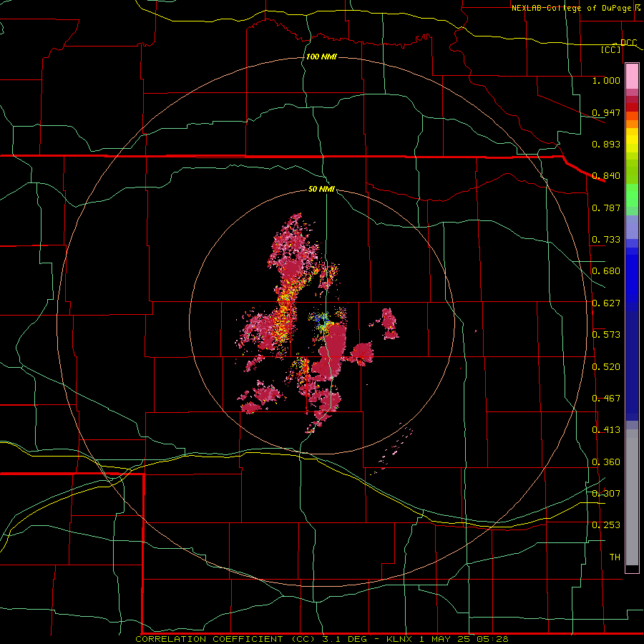Click the TH threshold label
Screen dimensions: 644x644
(x=615, y=557)
